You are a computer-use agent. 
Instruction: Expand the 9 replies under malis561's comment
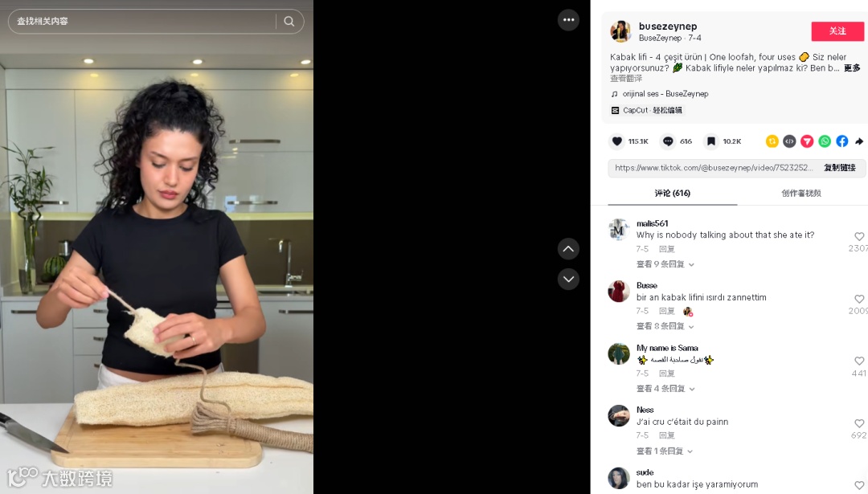tap(665, 264)
